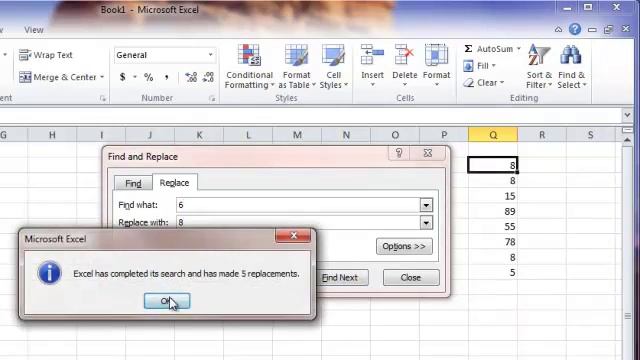This screenshot has width=640, height=360.
Task: Open the AutoSum dropdown arrow
Action: coord(518,49)
